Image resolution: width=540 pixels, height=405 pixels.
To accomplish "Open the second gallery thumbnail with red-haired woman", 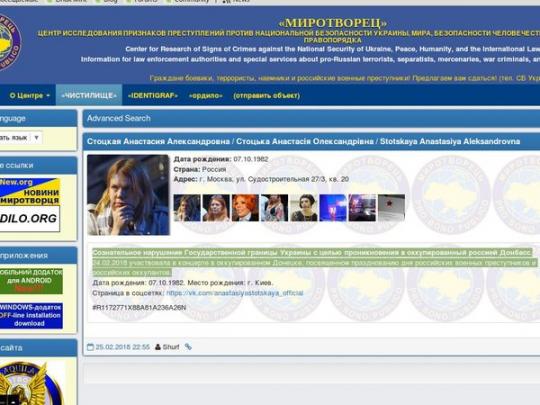I will tap(216, 208).
